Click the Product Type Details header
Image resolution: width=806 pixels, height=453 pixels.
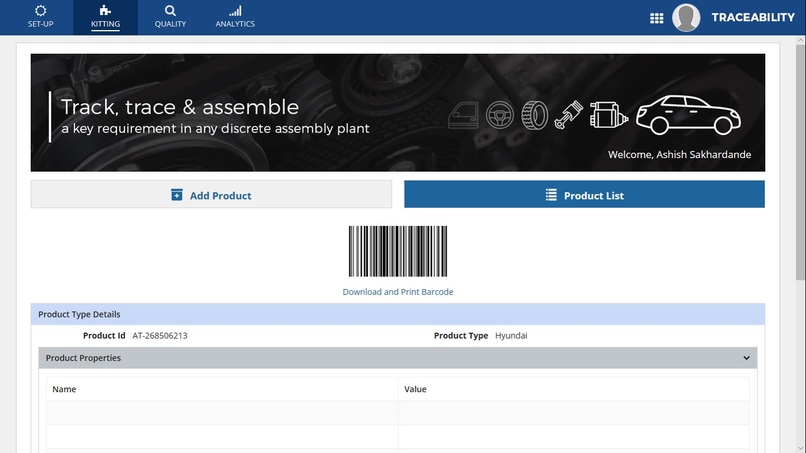(398, 314)
